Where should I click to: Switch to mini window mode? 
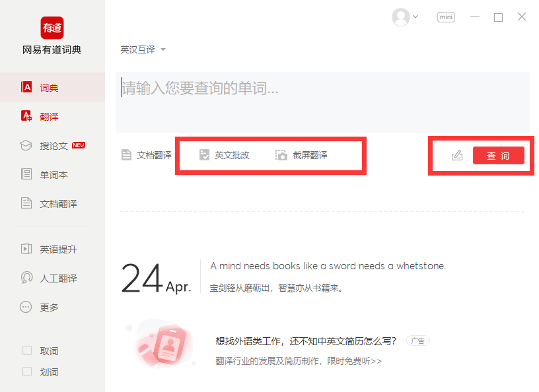(x=446, y=17)
